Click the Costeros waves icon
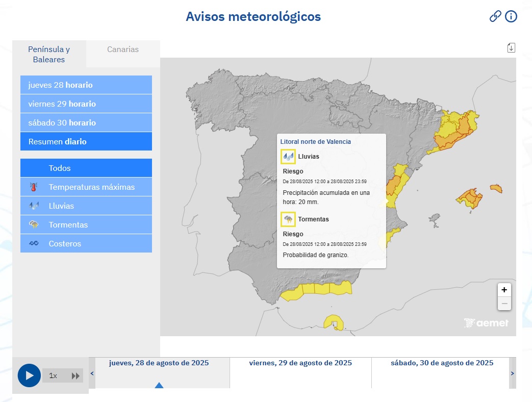The height and width of the screenshot is (402, 532). (x=34, y=243)
